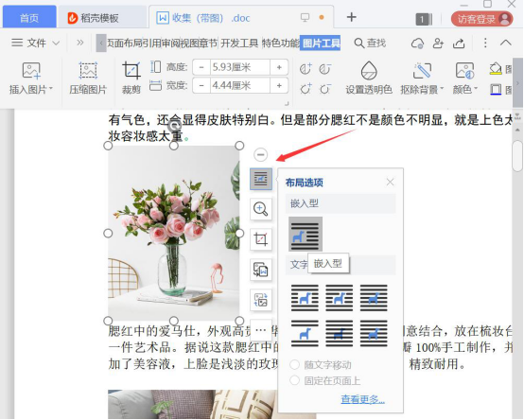Click the width field showing 4.44厘米
Image resolution: width=524 pixels, height=420 pixels.
(240, 85)
